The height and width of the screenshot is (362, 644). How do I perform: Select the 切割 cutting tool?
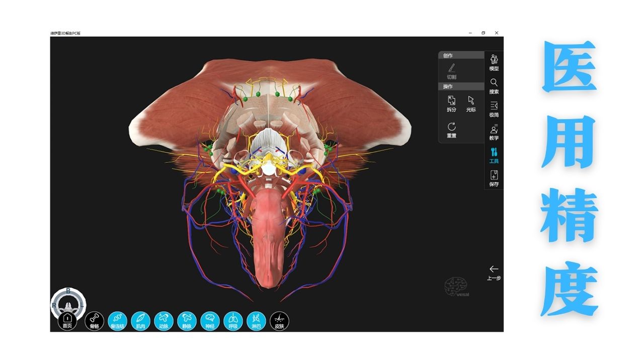[451, 71]
